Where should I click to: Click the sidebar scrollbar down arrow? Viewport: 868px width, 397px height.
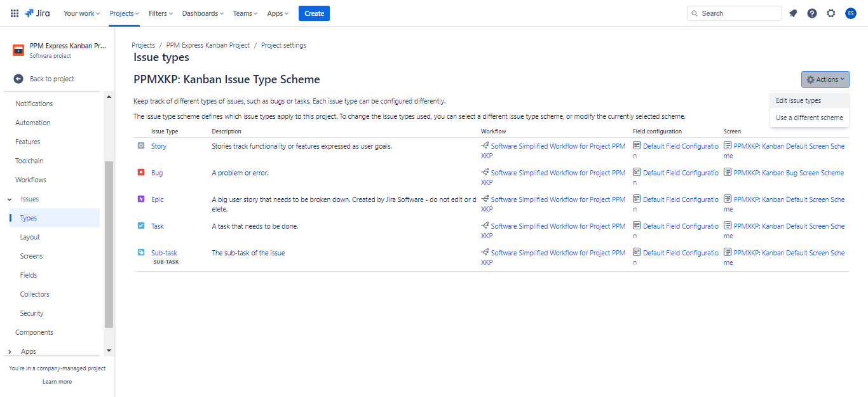[x=109, y=351]
